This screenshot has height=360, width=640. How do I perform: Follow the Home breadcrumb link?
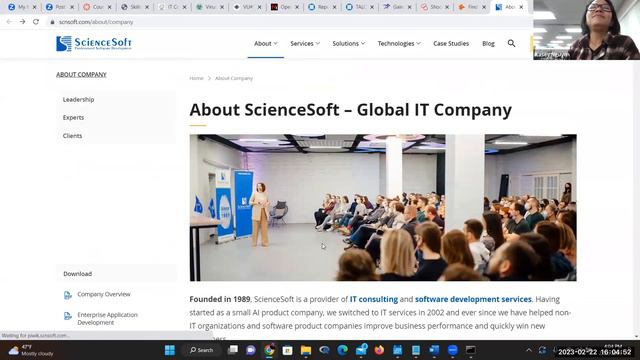[x=196, y=78]
